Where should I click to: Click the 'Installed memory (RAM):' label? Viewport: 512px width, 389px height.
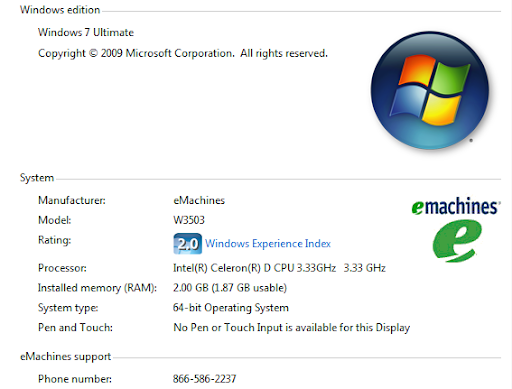tap(97, 288)
